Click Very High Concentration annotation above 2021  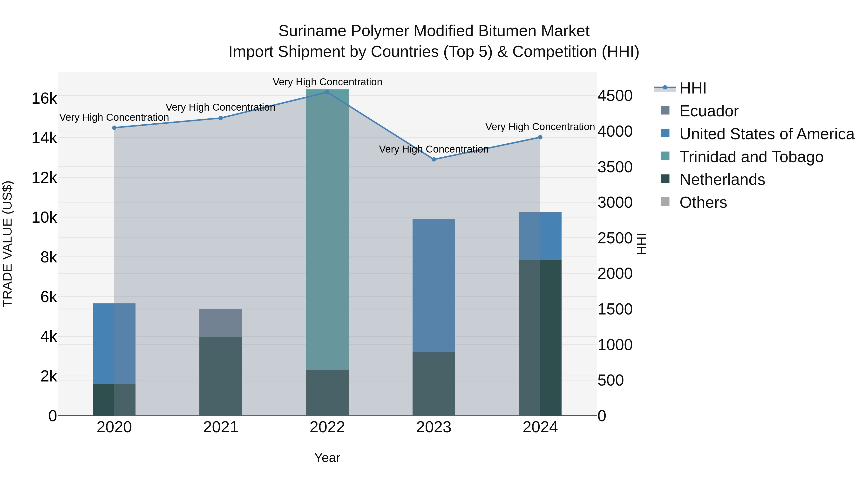(x=221, y=107)
